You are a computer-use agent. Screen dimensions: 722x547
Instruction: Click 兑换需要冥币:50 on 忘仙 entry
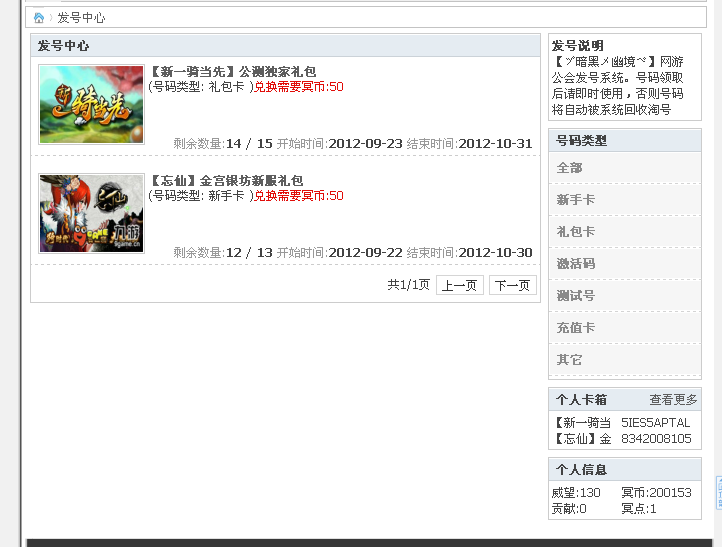(x=299, y=196)
